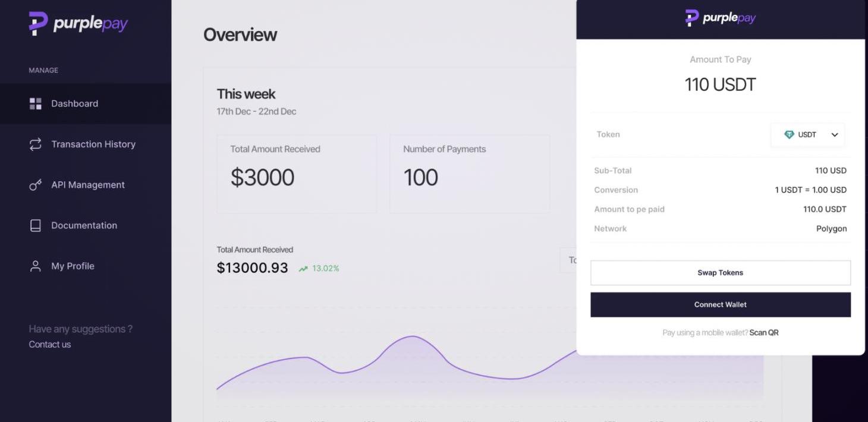Click the Dashboard grid icon
Image resolution: width=868 pixels, height=422 pixels.
[36, 103]
